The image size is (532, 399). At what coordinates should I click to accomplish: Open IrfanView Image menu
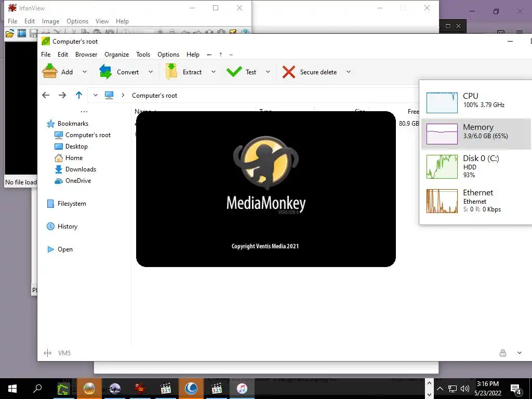pyautogui.click(x=50, y=21)
